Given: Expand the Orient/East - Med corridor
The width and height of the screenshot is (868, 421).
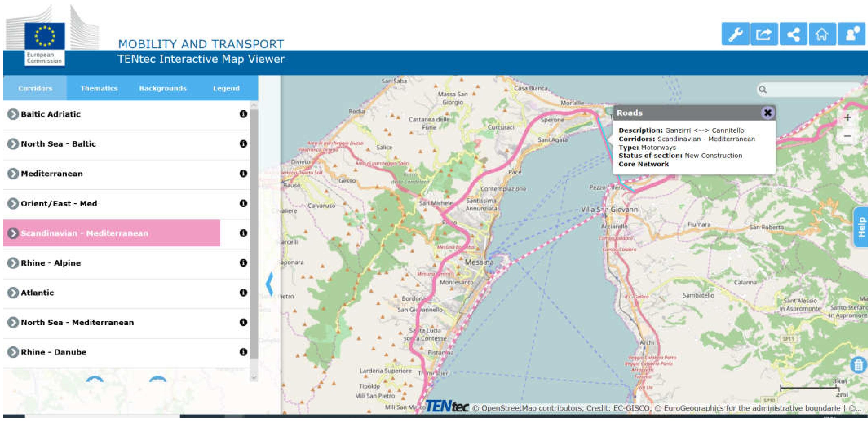Looking at the screenshot, I should (13, 203).
